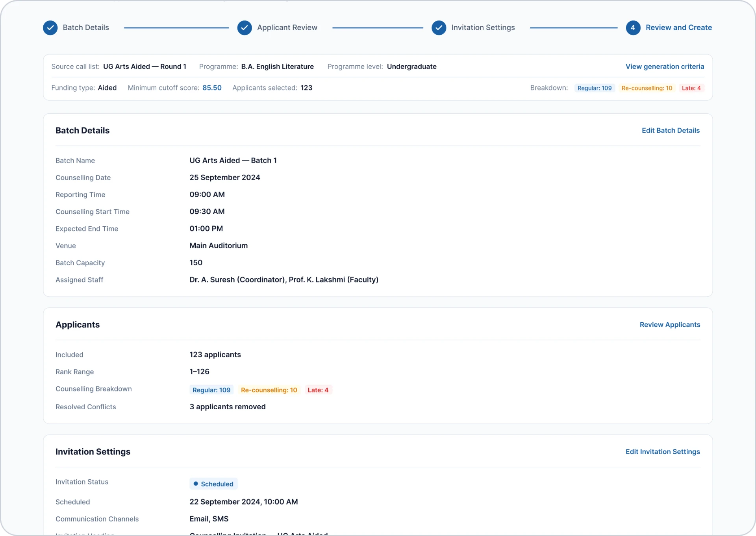Open View generation criteria link
Viewport: 756px width, 536px height.
(665, 67)
